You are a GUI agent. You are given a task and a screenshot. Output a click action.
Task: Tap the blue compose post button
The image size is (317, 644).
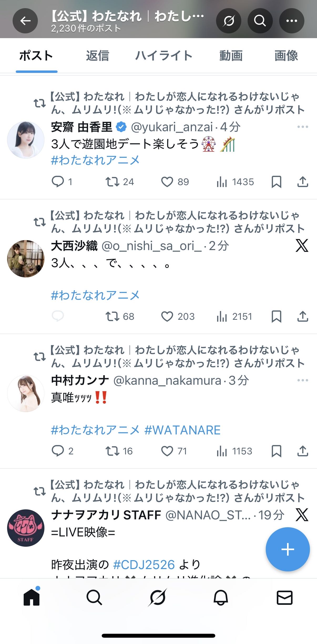288,549
